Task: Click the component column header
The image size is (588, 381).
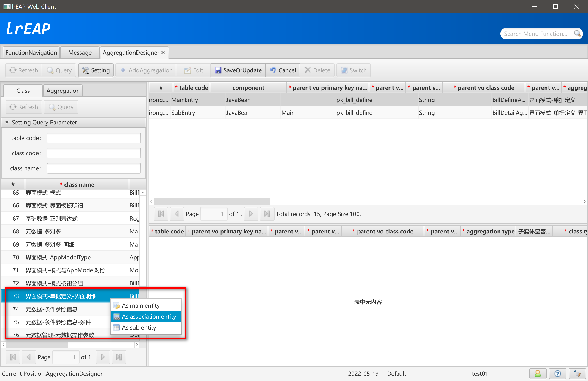Action: pos(248,88)
